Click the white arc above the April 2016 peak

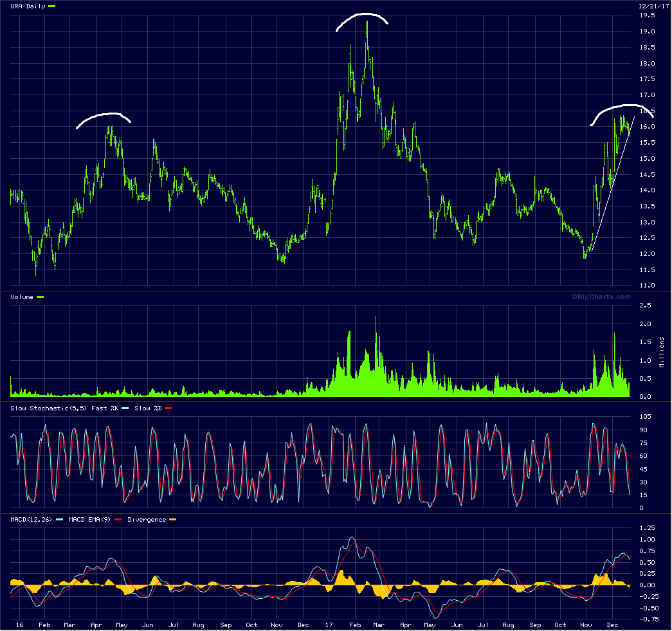click(x=104, y=120)
